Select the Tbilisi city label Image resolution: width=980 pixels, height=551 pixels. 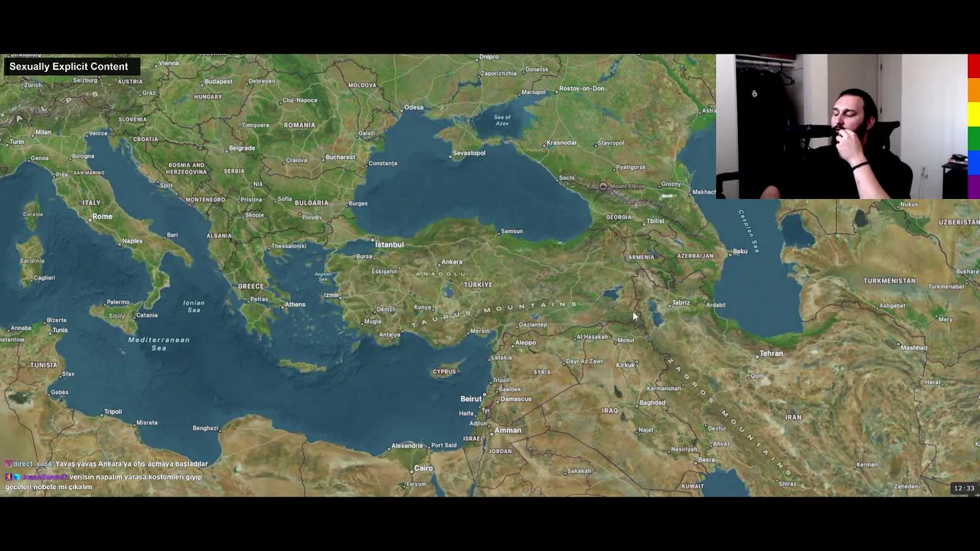(655, 221)
